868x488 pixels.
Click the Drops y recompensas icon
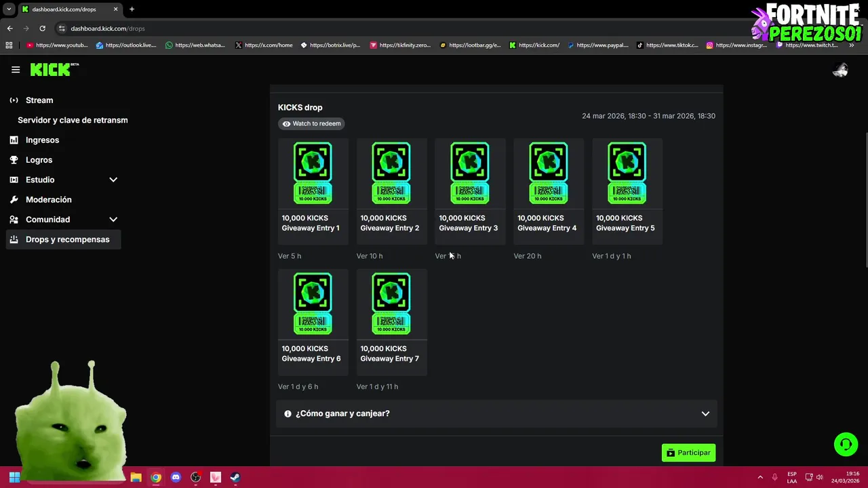pos(14,239)
